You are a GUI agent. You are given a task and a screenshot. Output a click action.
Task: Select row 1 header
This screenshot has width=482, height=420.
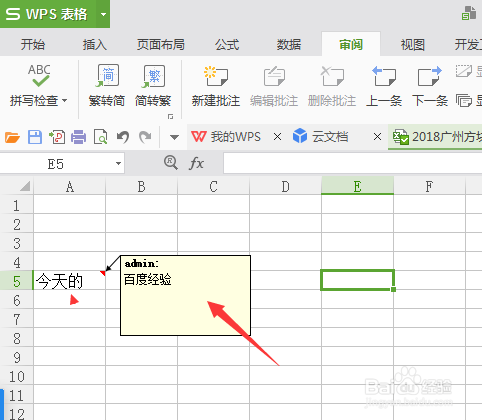[x=16, y=205]
